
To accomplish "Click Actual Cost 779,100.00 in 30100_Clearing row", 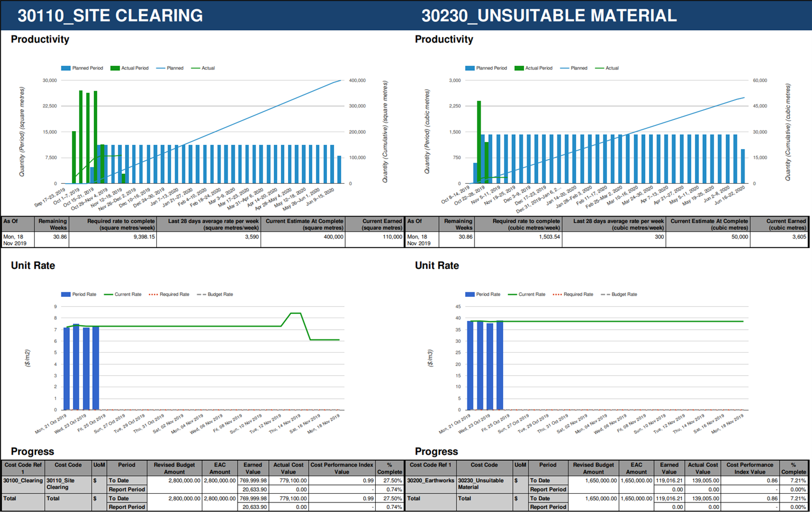I will tap(293, 481).
